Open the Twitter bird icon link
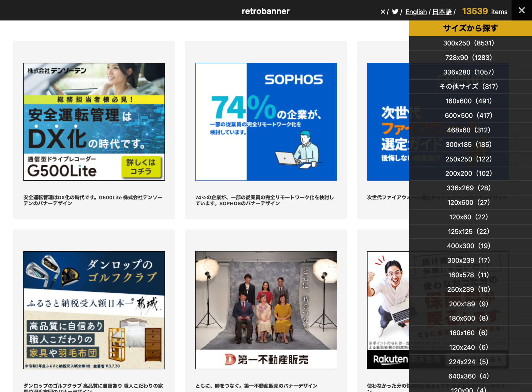Screen dimensions: 532x392 click(x=395, y=12)
